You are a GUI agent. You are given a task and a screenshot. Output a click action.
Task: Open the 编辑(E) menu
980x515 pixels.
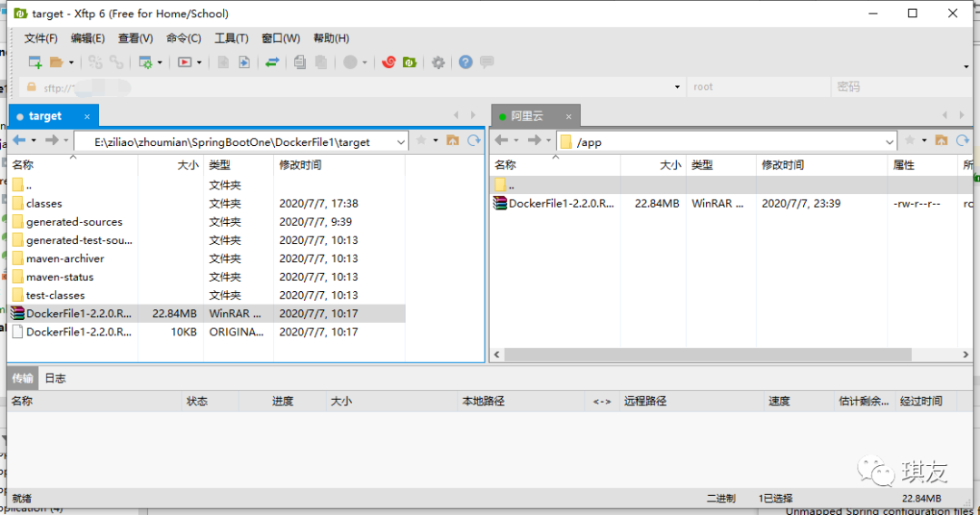pos(87,39)
